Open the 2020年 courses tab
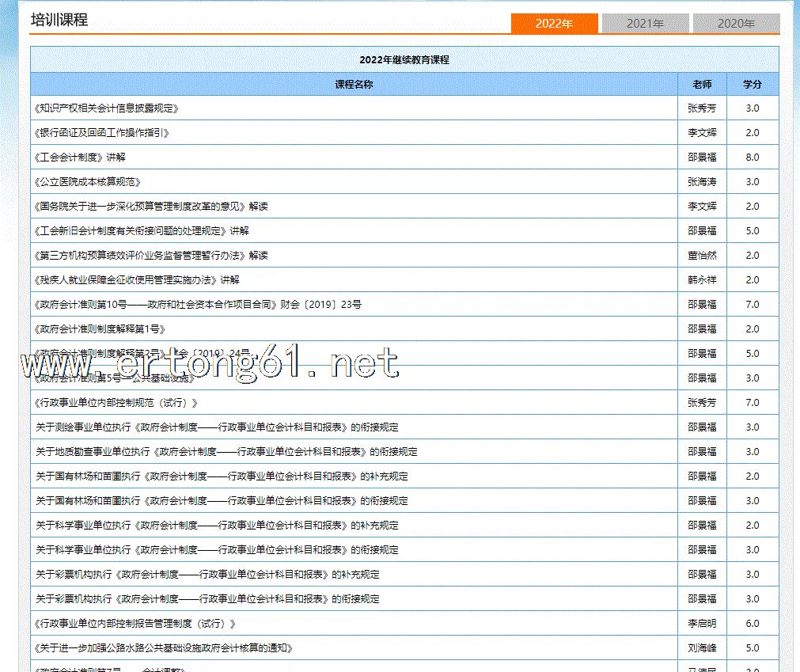 click(736, 24)
